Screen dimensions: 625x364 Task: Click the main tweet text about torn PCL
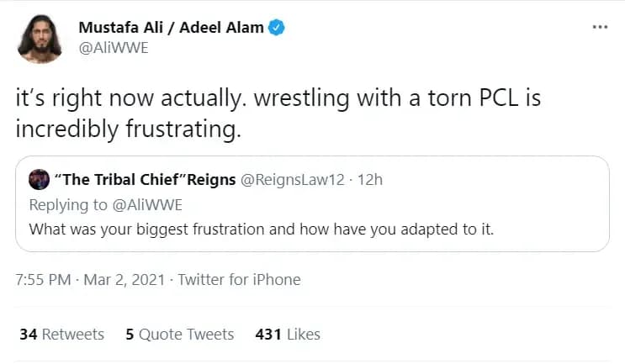click(278, 115)
